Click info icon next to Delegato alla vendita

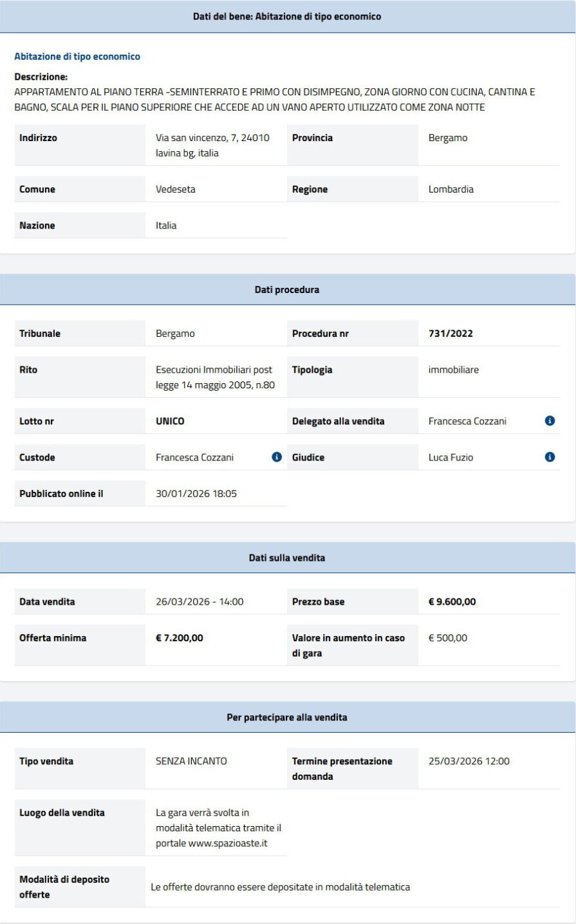coord(550,420)
